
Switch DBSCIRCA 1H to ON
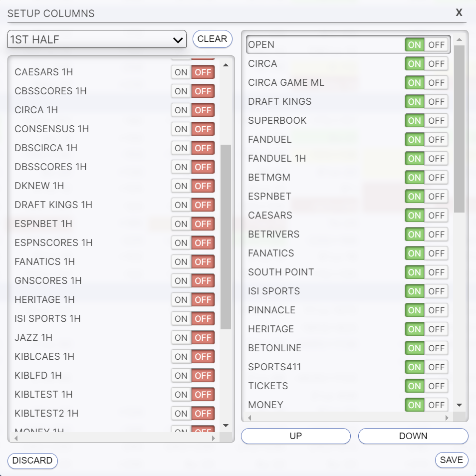click(181, 148)
